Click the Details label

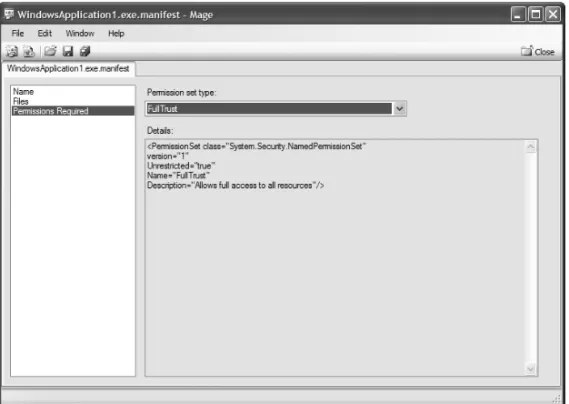pyautogui.click(x=160, y=130)
